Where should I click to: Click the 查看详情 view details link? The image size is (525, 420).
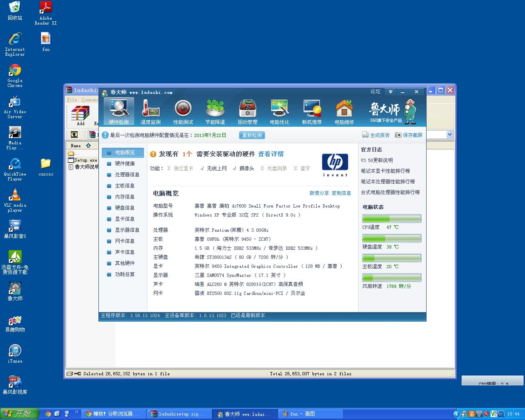271,154
